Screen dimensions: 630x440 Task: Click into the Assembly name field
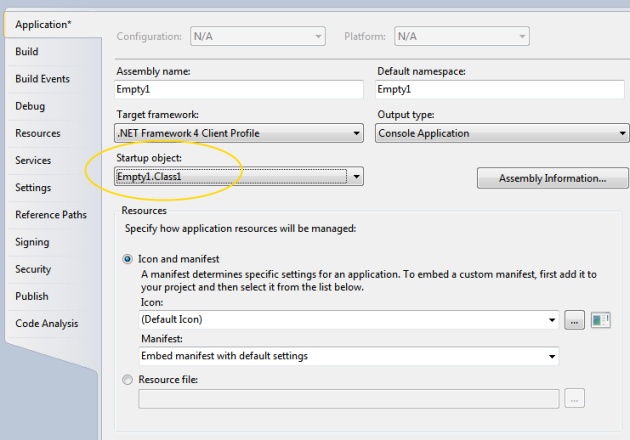point(239,89)
